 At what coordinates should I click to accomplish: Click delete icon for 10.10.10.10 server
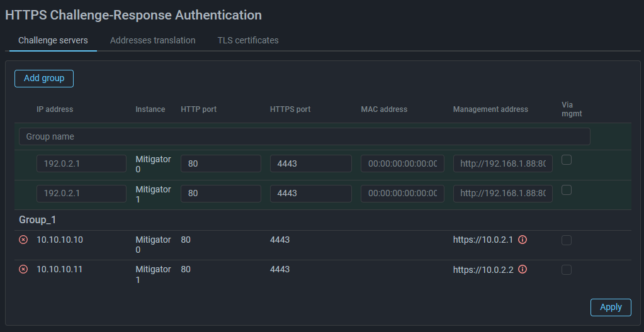point(23,240)
